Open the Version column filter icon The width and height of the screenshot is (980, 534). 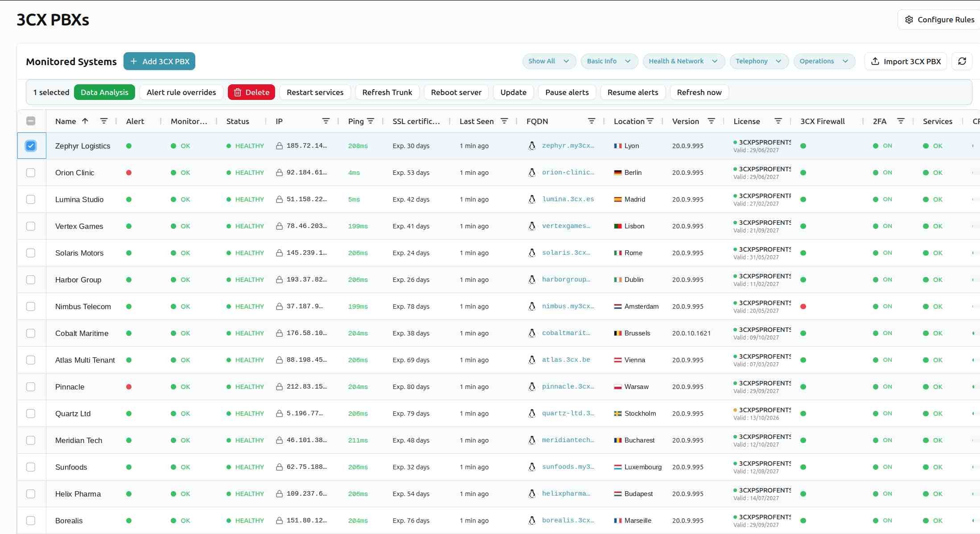[712, 121]
